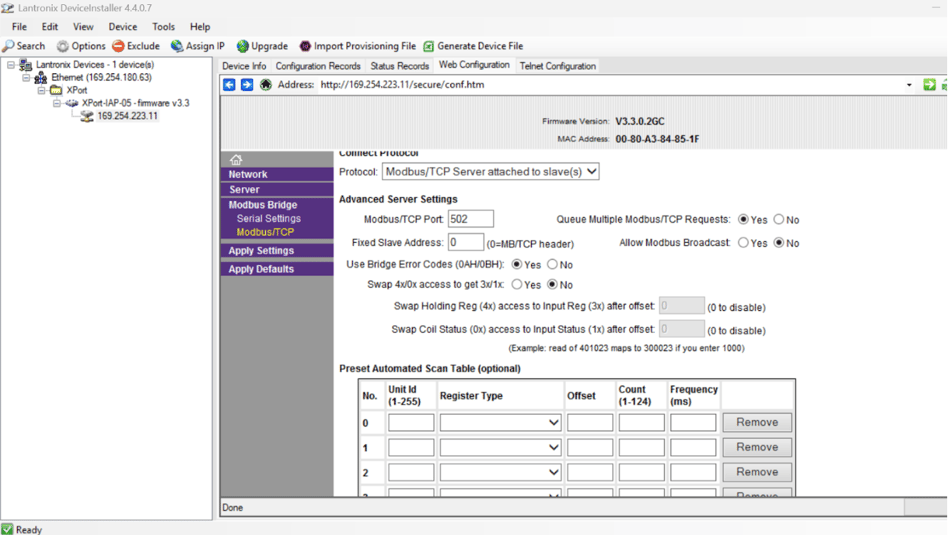Image resolution: width=950 pixels, height=535 pixels.
Task: Collapse the Lantronix Devices tree node
Action: coord(11,65)
